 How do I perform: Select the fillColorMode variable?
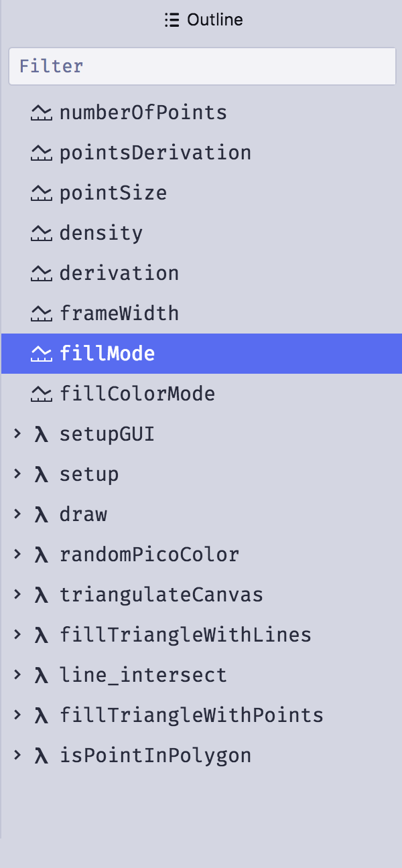[202, 394]
